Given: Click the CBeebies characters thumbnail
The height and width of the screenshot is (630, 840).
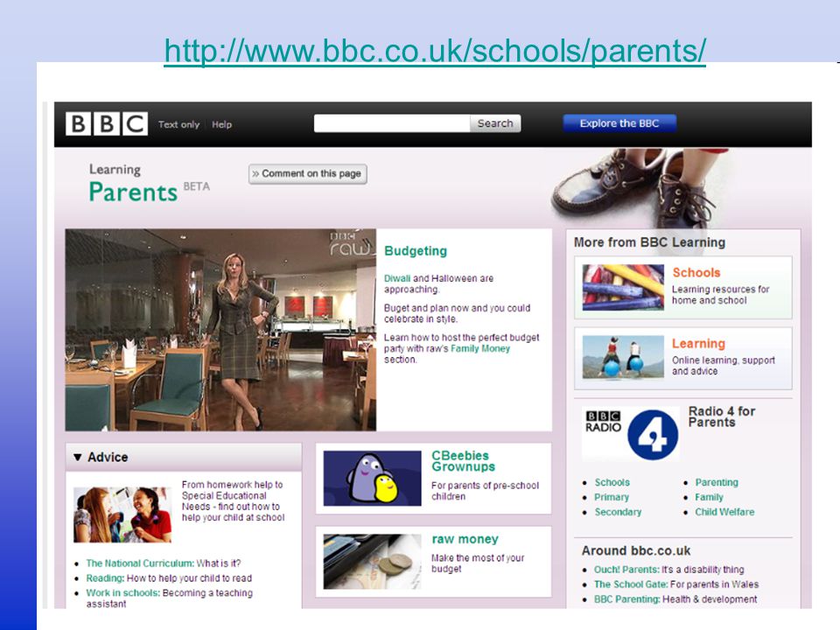Looking at the screenshot, I should 373,479.
